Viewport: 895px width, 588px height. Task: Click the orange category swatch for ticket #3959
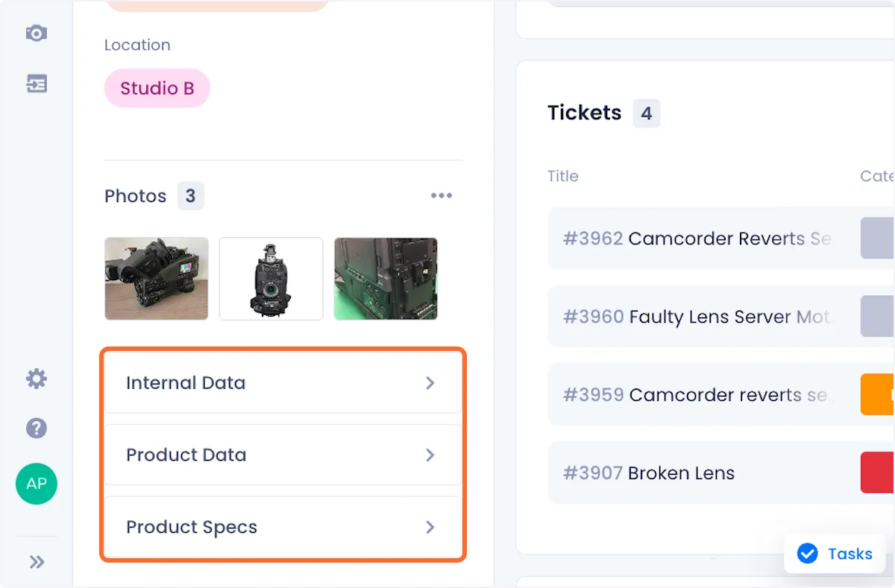point(878,395)
